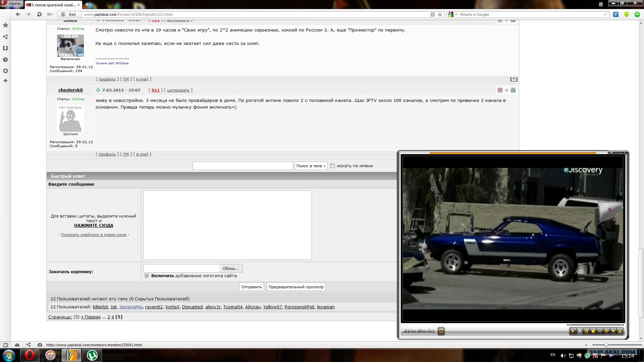Click 'НАЖМИТЕ СЮДА' quote link
644x362 pixels.
(x=94, y=226)
